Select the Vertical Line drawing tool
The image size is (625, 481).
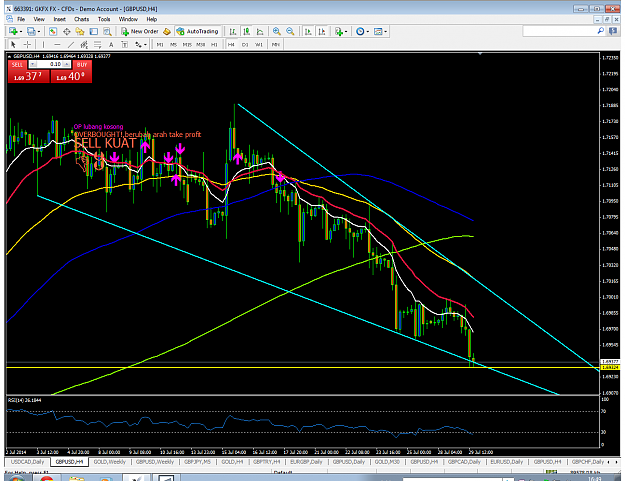(x=43, y=45)
